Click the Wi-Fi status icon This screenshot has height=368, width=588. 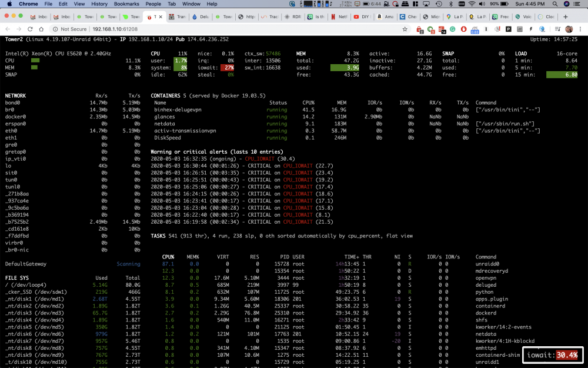(472, 4)
